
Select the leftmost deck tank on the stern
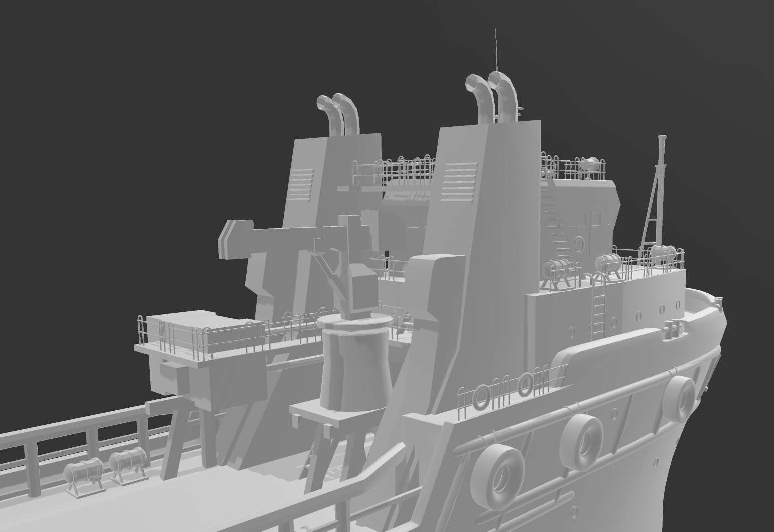click(83, 477)
